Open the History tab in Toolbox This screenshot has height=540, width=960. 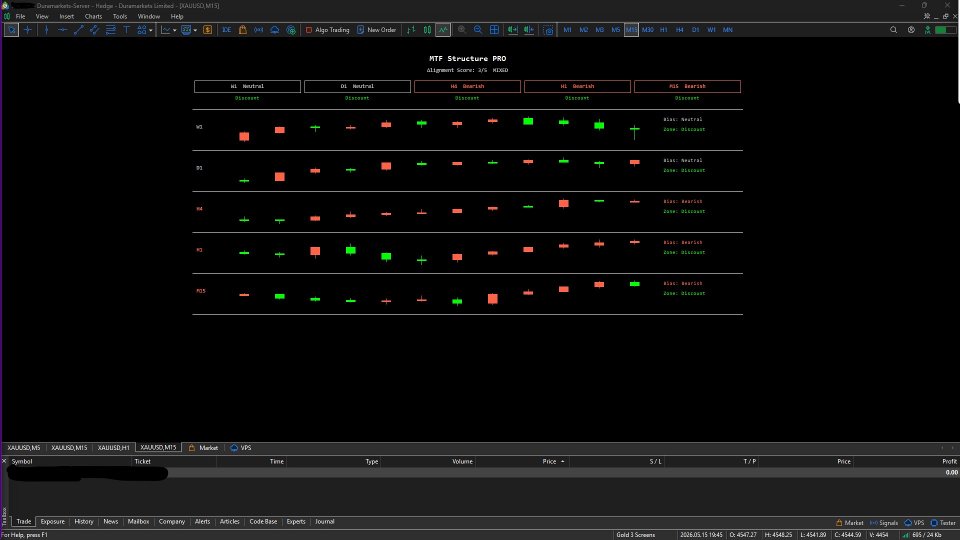coord(84,522)
